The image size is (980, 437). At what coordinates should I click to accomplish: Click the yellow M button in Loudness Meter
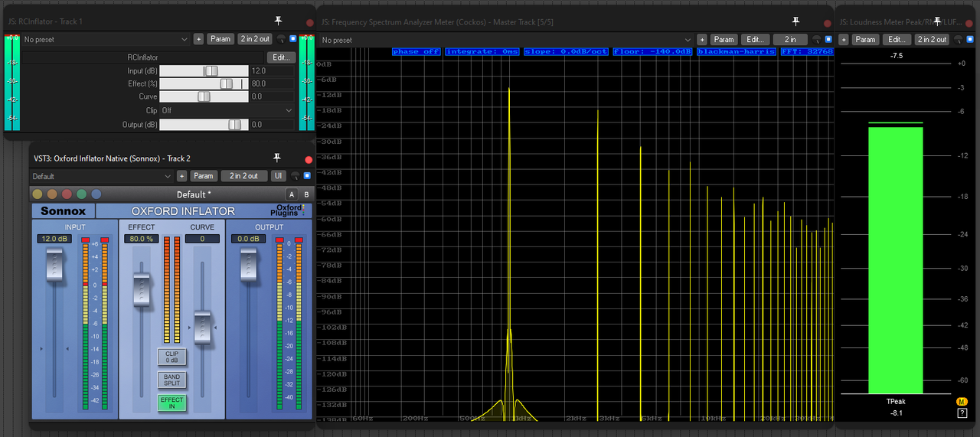pyautogui.click(x=962, y=402)
